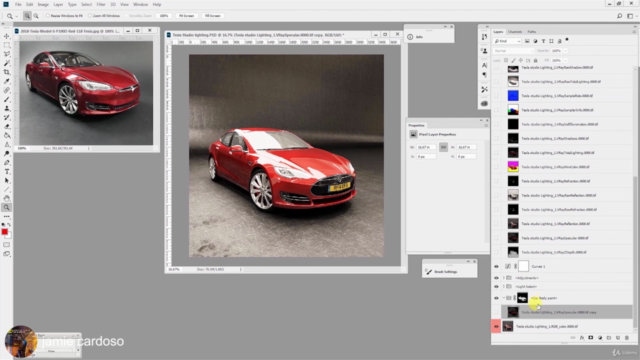Image resolution: width=640 pixels, height=360 pixels.
Task: Select the Dodge tool
Action: pyautogui.click(x=7, y=153)
